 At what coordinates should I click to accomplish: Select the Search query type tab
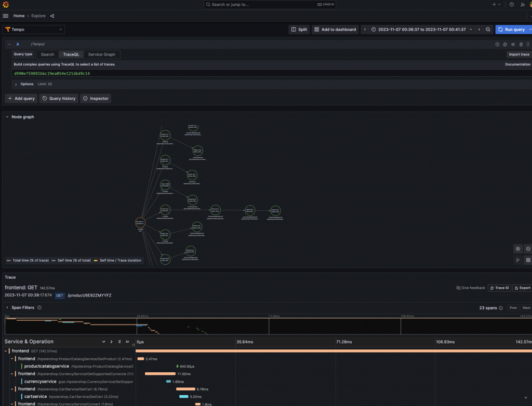coord(47,55)
